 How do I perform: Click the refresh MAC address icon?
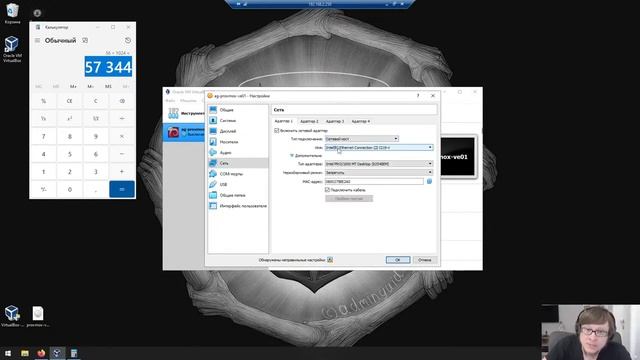[x=429, y=181]
